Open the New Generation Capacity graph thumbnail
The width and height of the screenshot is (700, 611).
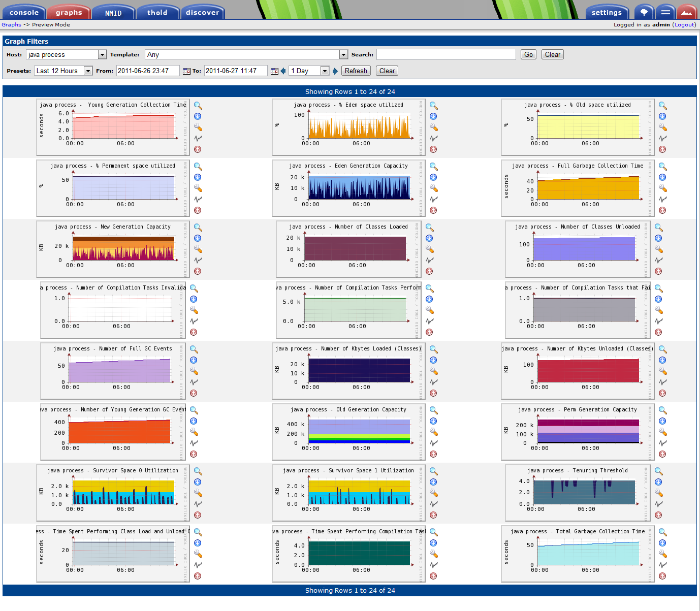113,249
